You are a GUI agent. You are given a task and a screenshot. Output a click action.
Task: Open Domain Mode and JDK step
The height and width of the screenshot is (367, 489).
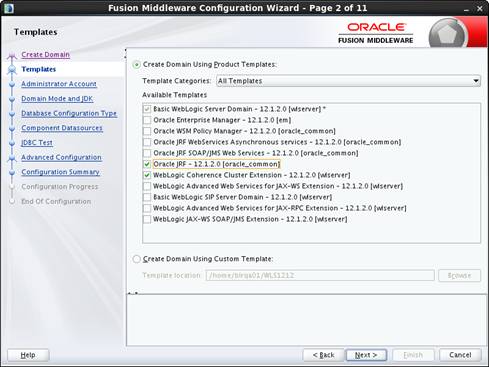click(x=57, y=98)
